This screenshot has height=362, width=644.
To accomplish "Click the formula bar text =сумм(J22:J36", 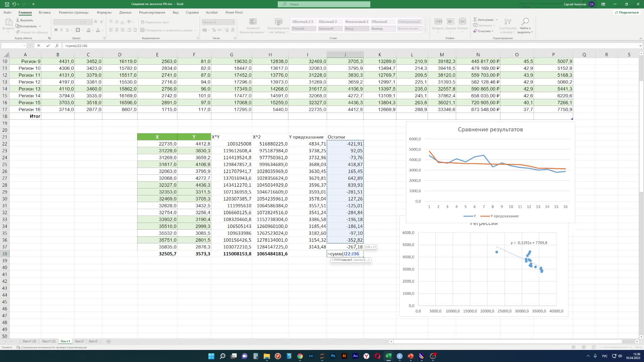I will pos(76,46).
